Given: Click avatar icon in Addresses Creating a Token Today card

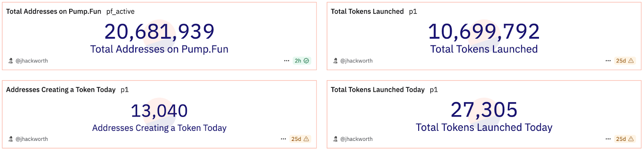Looking at the screenshot, I should pyautogui.click(x=11, y=139).
